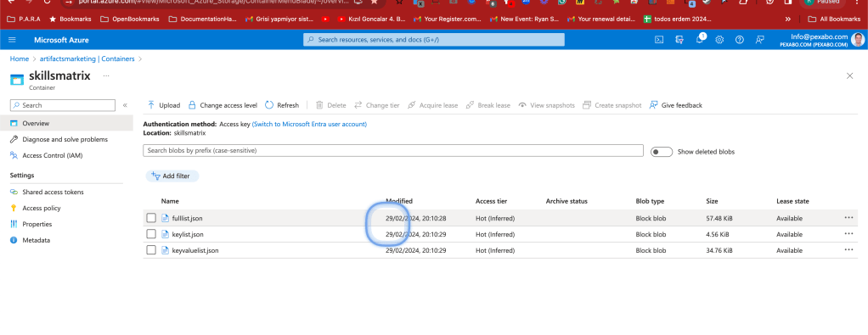Tick the checkbox for fulllist.json

click(151, 218)
